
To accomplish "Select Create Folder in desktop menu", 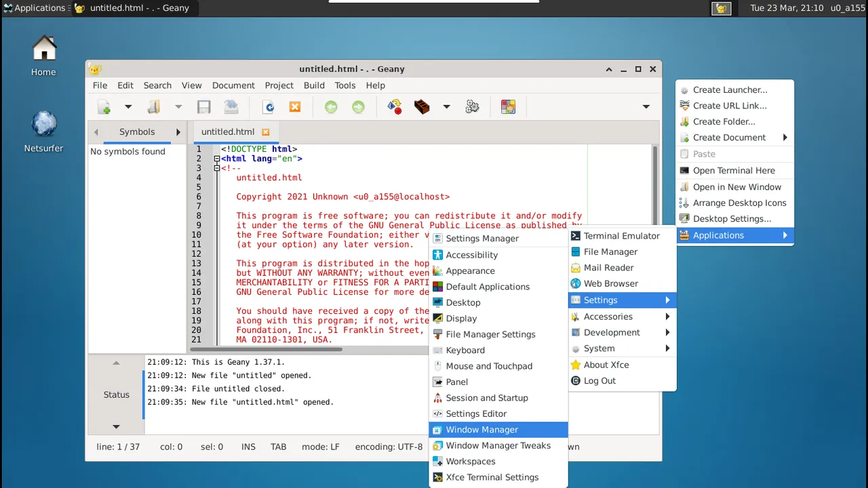I will coord(734,121).
